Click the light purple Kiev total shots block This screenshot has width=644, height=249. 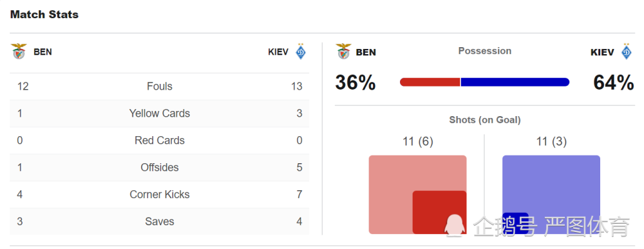(551, 195)
